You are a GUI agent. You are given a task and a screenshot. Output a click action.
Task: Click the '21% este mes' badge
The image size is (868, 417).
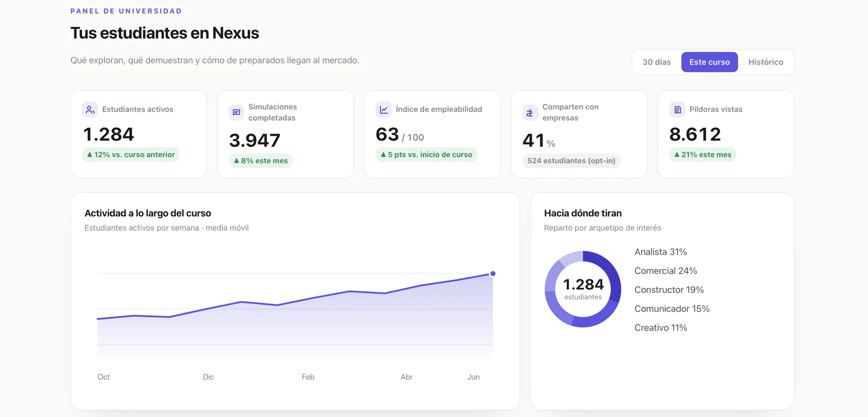(702, 154)
